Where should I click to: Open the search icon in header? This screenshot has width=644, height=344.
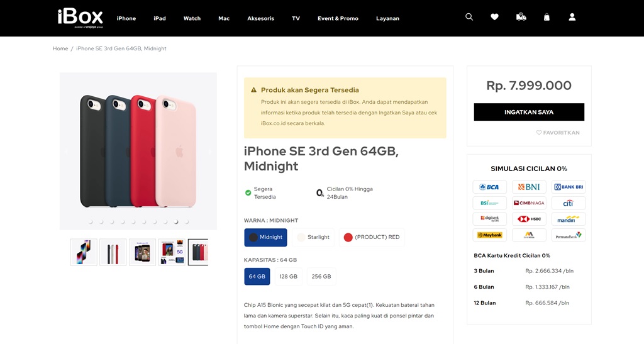pyautogui.click(x=469, y=17)
